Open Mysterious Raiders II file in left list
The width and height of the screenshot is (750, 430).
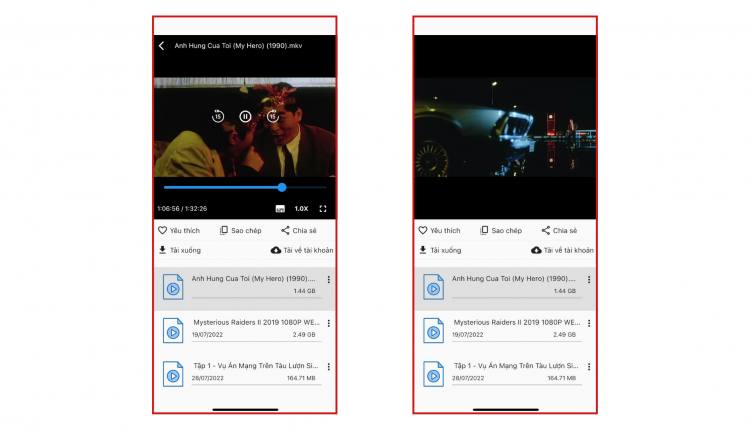pos(244,331)
